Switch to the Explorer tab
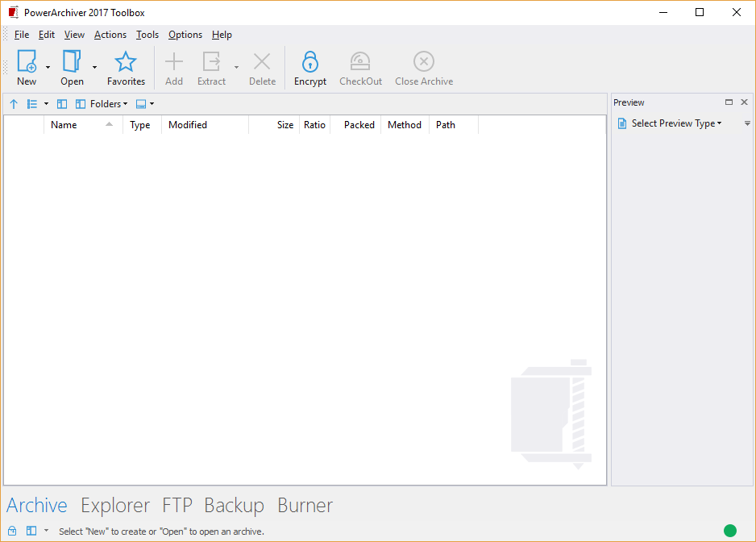This screenshot has width=756, height=542. click(x=115, y=506)
